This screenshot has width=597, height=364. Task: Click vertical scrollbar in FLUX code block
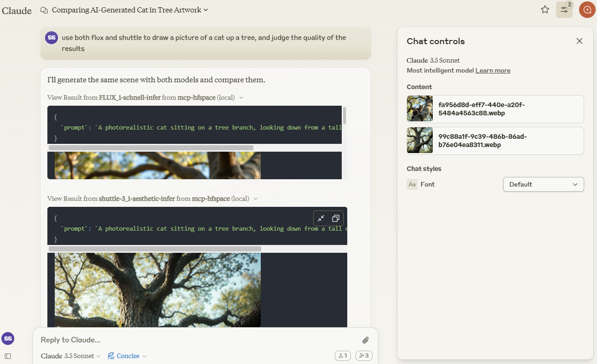coord(344,116)
